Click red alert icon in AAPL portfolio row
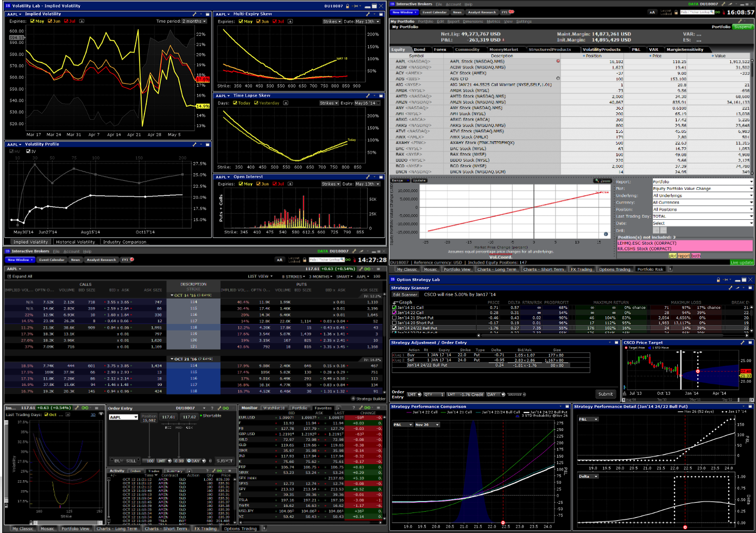The image size is (756, 533). (x=558, y=61)
